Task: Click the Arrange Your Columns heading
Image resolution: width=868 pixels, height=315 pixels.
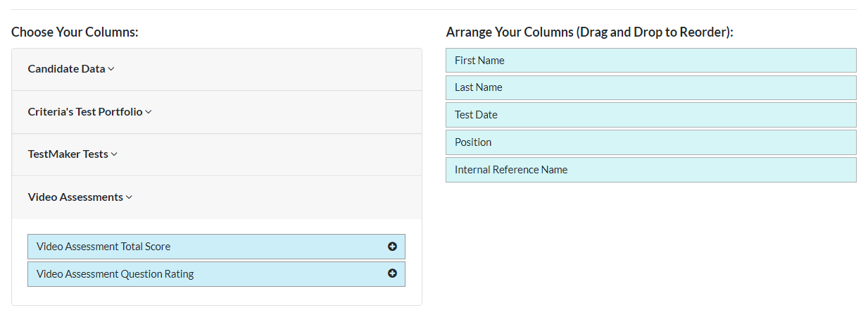Action: point(590,32)
